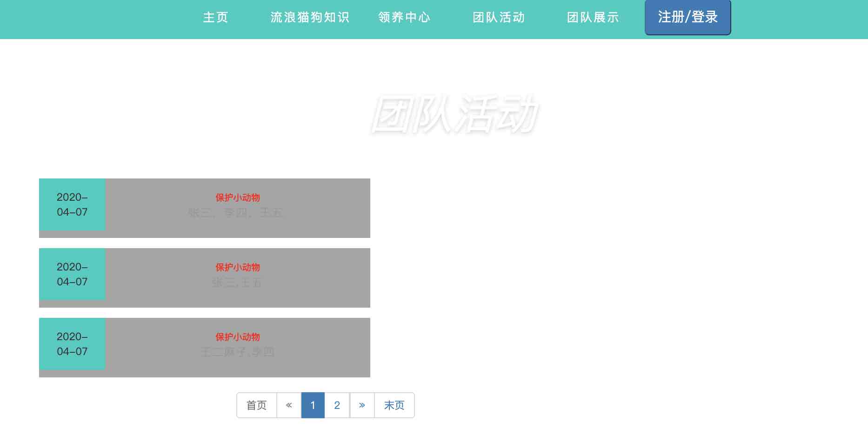This screenshot has height=448, width=868.
Task: Open 保护小动物 activity with 张三,王五
Action: click(x=238, y=267)
